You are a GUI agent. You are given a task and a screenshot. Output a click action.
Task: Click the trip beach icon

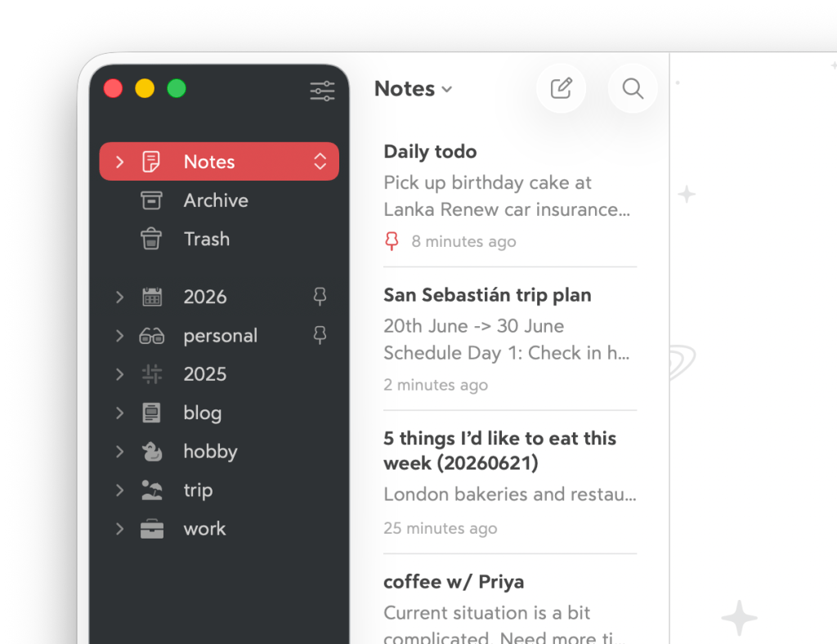(x=152, y=490)
